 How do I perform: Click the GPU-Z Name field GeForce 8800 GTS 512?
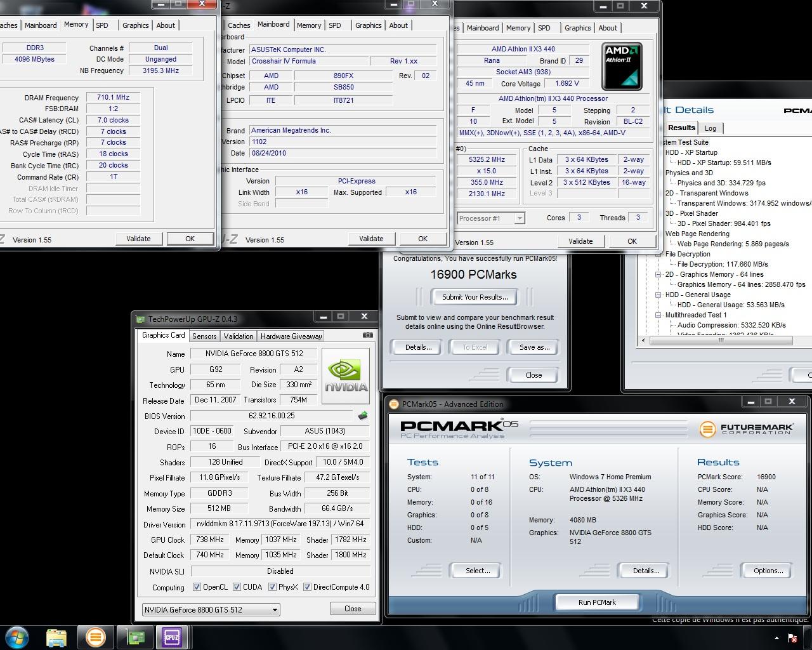tap(254, 354)
